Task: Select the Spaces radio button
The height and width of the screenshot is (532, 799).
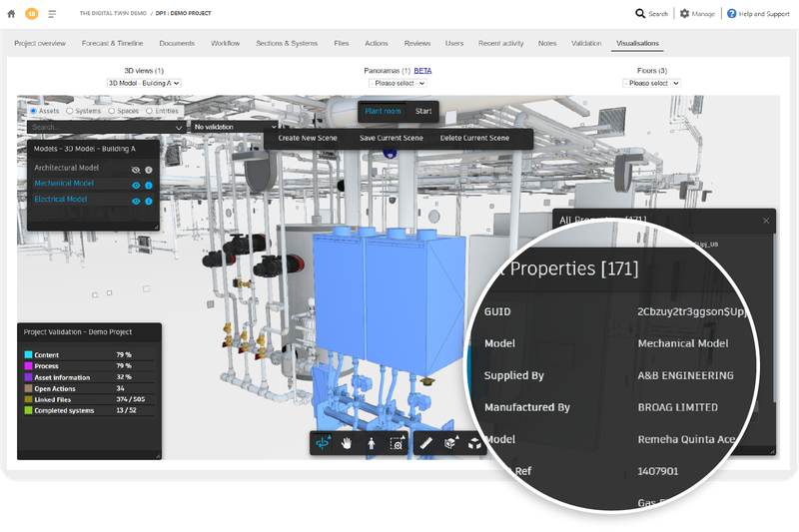Action: pos(111,111)
